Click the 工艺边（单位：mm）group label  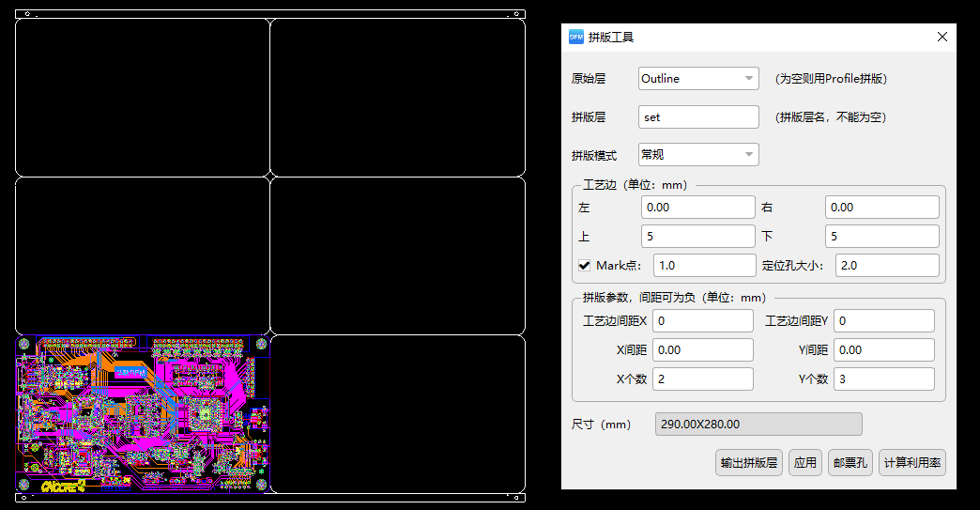(x=635, y=185)
